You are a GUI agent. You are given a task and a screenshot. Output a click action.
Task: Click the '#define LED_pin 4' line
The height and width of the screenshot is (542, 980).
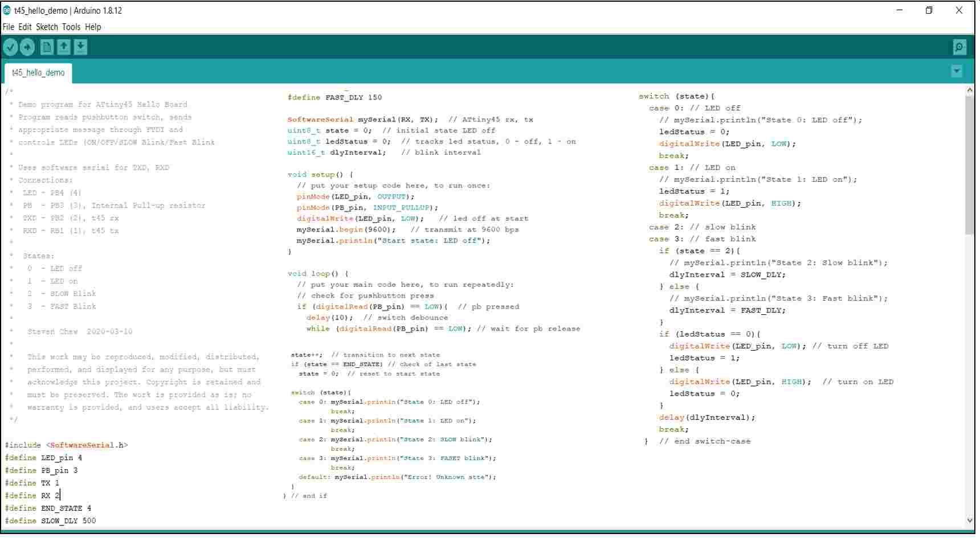click(x=43, y=458)
